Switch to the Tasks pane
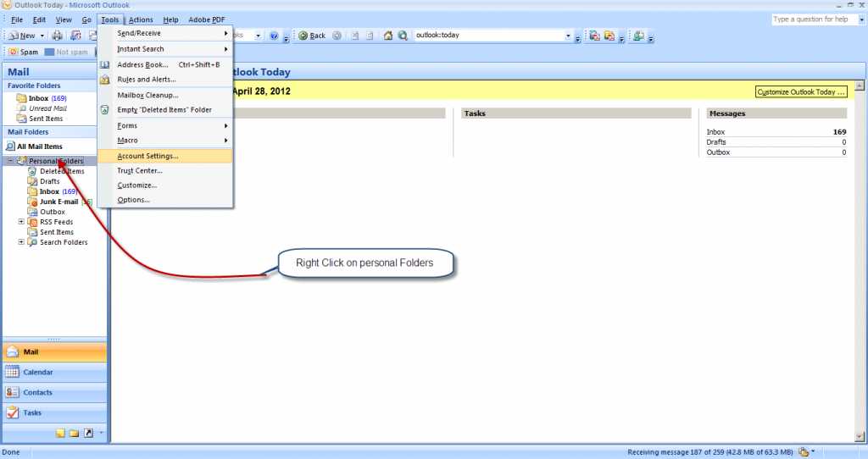The width and height of the screenshot is (868, 459). point(55,412)
